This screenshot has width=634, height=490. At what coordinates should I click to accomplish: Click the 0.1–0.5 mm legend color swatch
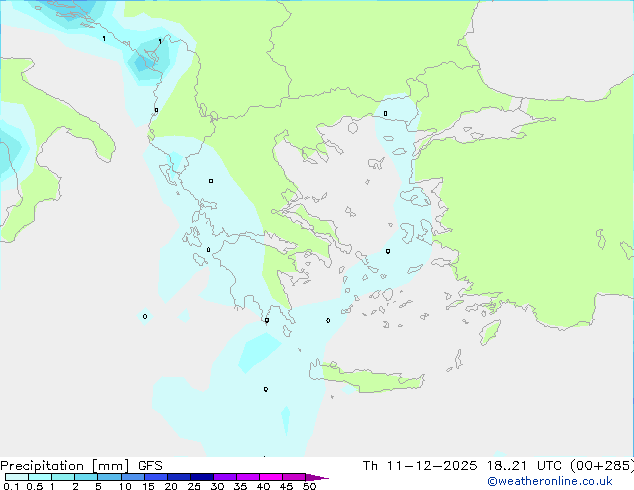17,477
